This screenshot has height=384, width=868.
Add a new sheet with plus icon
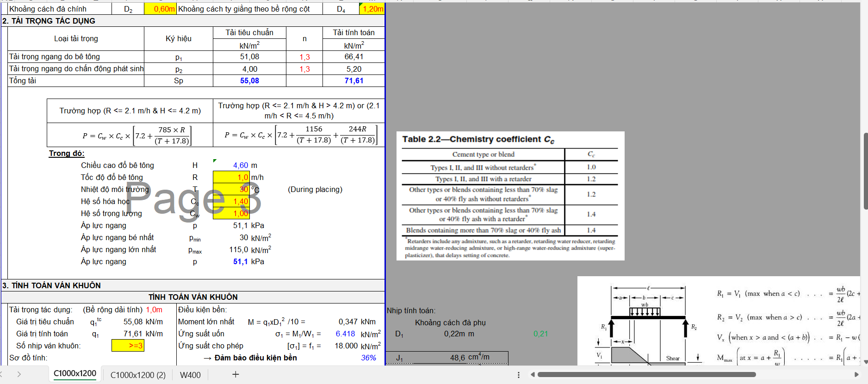pyautogui.click(x=236, y=374)
